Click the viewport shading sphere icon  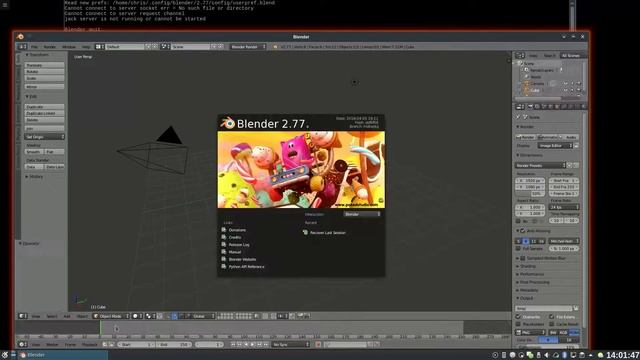(135, 316)
